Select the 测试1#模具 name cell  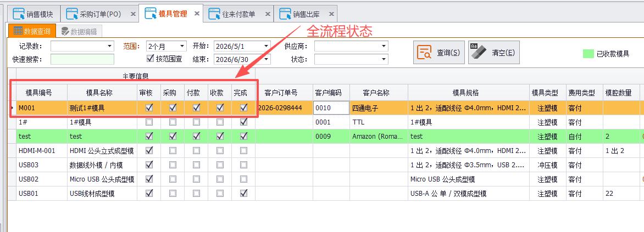(x=102, y=108)
